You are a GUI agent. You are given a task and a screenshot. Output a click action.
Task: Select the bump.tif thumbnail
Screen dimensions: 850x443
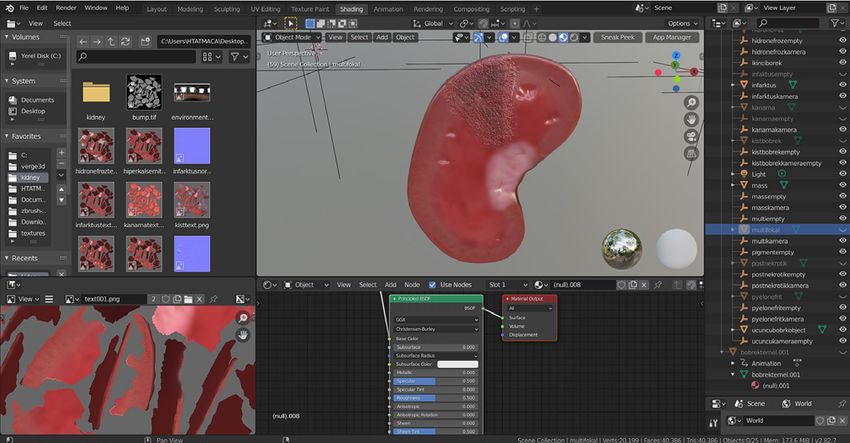(x=144, y=92)
